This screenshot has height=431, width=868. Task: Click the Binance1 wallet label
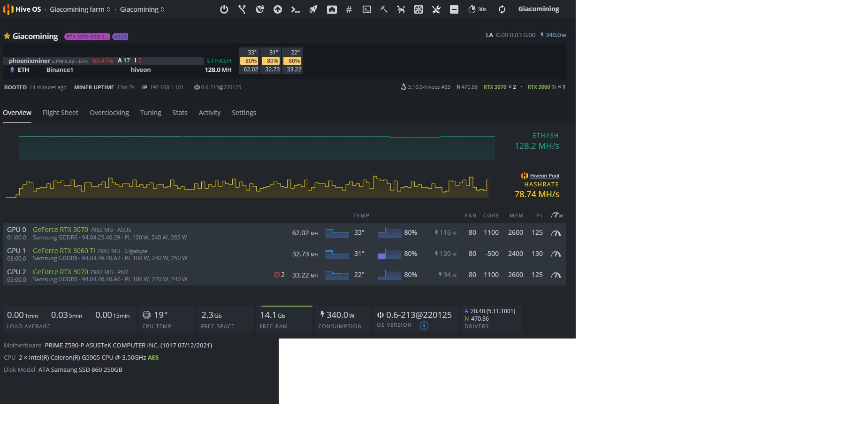click(60, 69)
